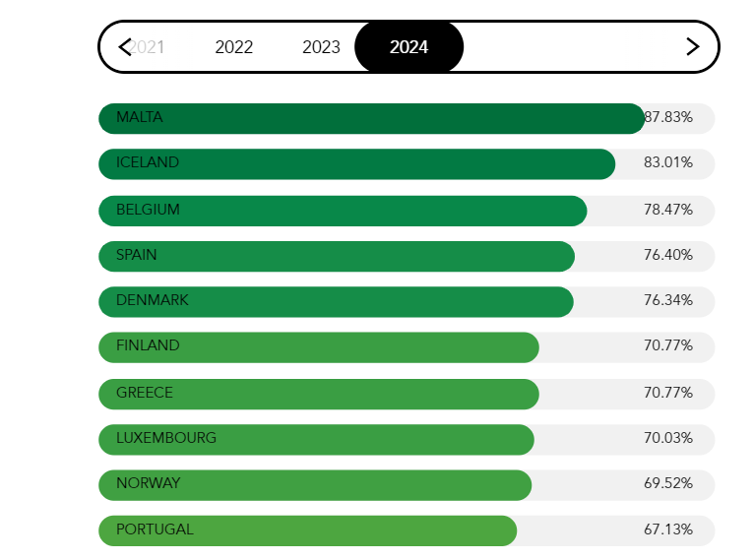Click the Finland bar
Image resolution: width=753 pixels, height=560 pixels.
coord(318,346)
